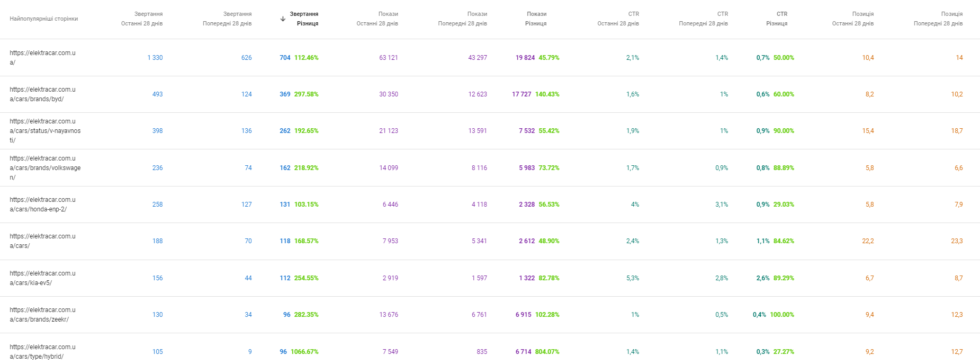The image size is (980, 364).
Task: Click "CTR Різниця" column header
Action: pos(776,19)
